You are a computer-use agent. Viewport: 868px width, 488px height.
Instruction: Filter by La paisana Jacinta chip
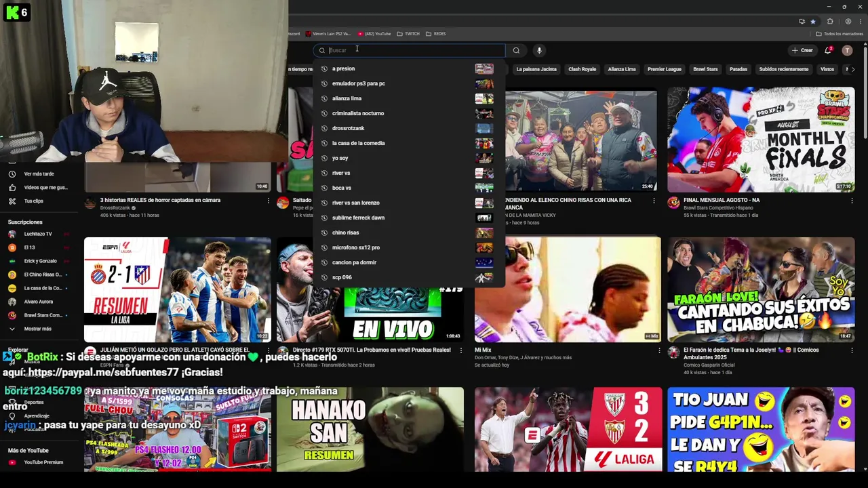click(536, 69)
